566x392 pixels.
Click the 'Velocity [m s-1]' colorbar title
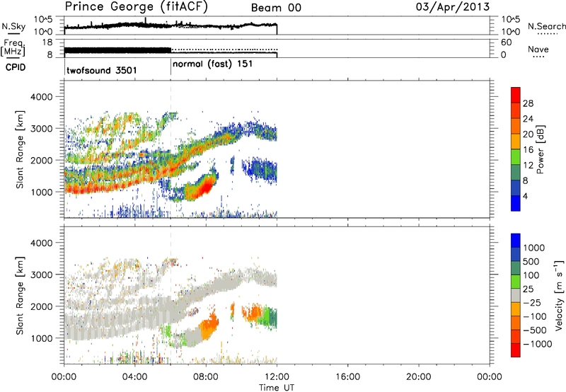pos(559,295)
